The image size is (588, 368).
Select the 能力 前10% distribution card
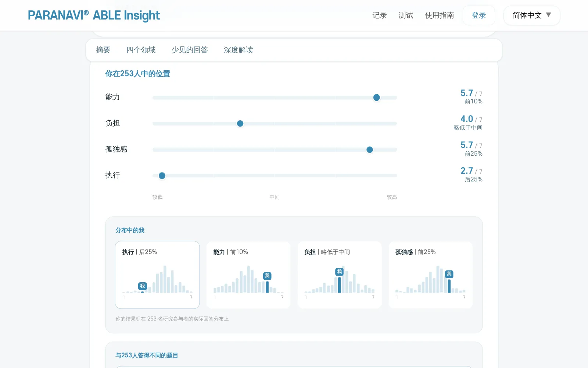click(x=248, y=275)
